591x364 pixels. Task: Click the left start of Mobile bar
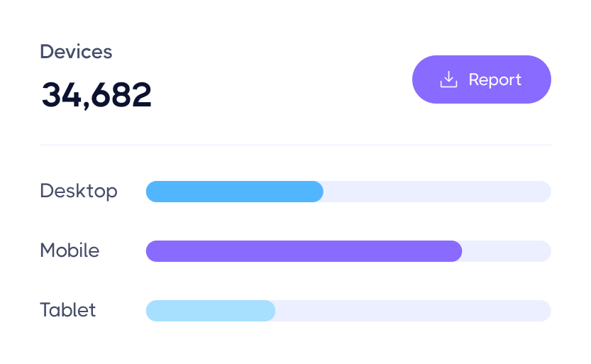pos(151,251)
